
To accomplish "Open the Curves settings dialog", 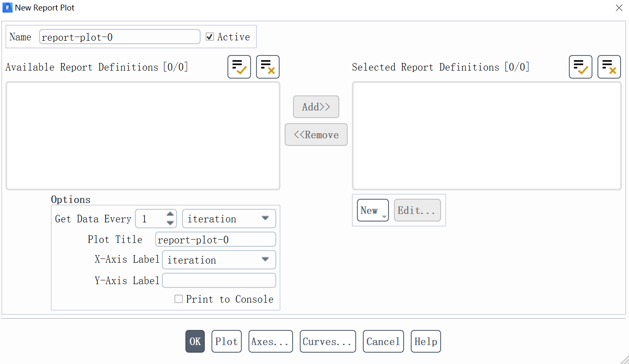I will [328, 341].
